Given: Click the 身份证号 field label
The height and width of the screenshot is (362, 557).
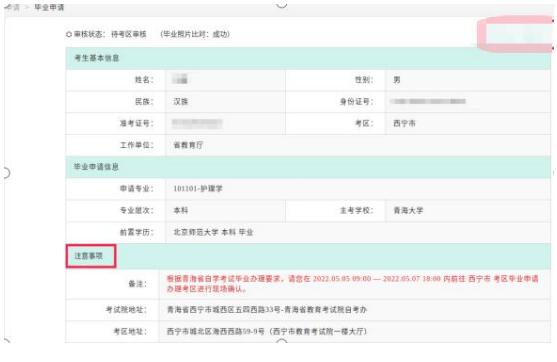Looking at the screenshot, I should [x=356, y=102].
